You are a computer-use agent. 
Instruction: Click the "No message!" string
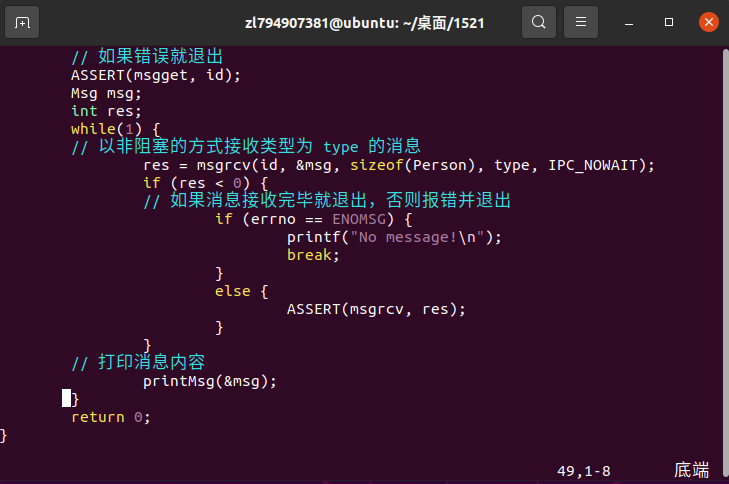click(x=417, y=237)
